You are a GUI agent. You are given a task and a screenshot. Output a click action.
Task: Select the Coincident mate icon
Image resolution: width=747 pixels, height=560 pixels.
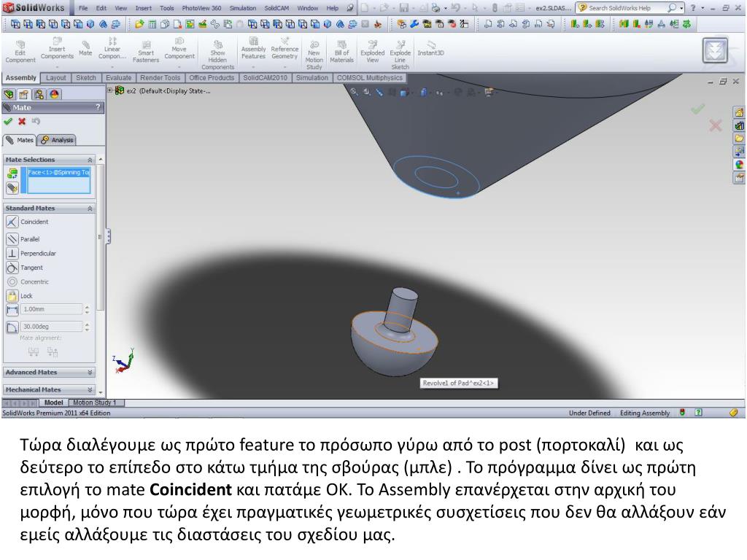[x=12, y=222]
